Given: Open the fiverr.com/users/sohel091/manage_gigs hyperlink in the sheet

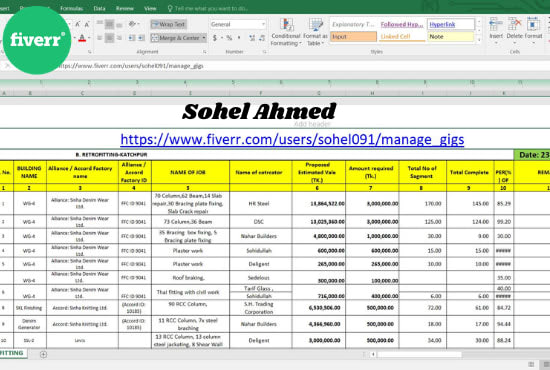Looking at the screenshot, I should [x=292, y=139].
